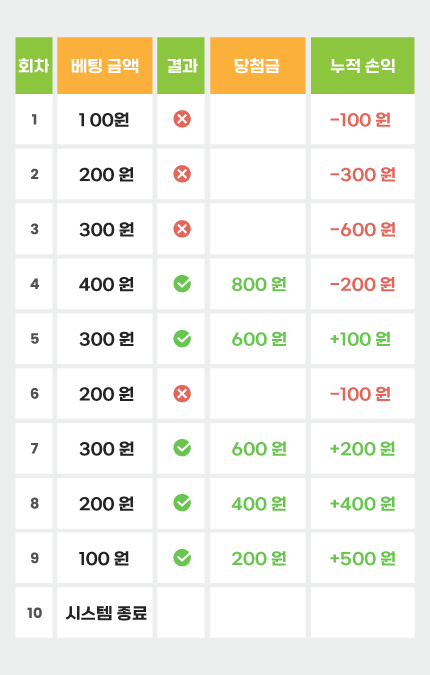Select the +500 원 cumulative profit cell
The image size is (430, 675).
363,558
